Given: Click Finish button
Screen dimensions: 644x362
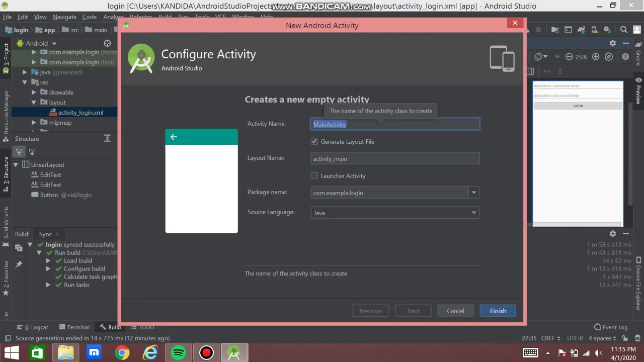Looking at the screenshot, I should (x=498, y=311).
